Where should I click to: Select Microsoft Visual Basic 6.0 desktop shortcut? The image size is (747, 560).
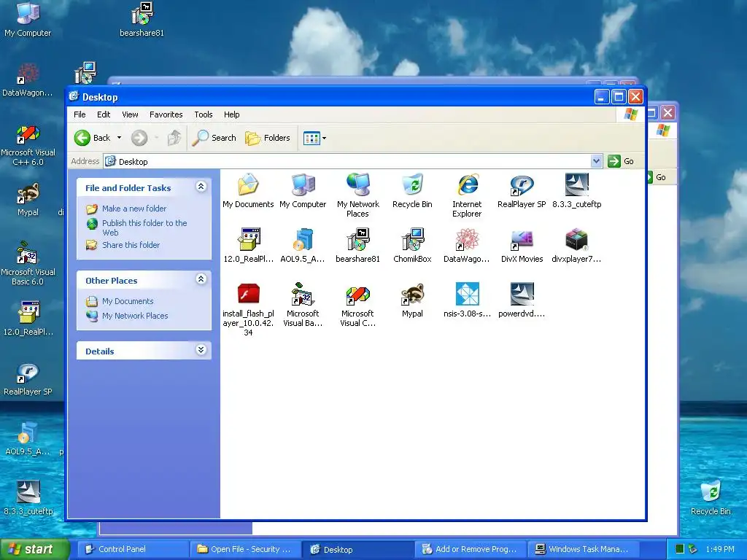click(x=28, y=263)
